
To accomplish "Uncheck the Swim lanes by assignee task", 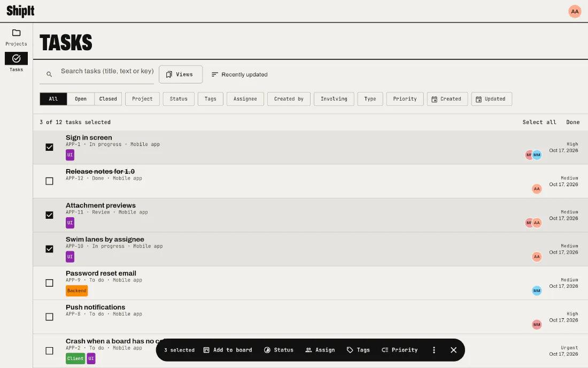I will click(x=49, y=249).
